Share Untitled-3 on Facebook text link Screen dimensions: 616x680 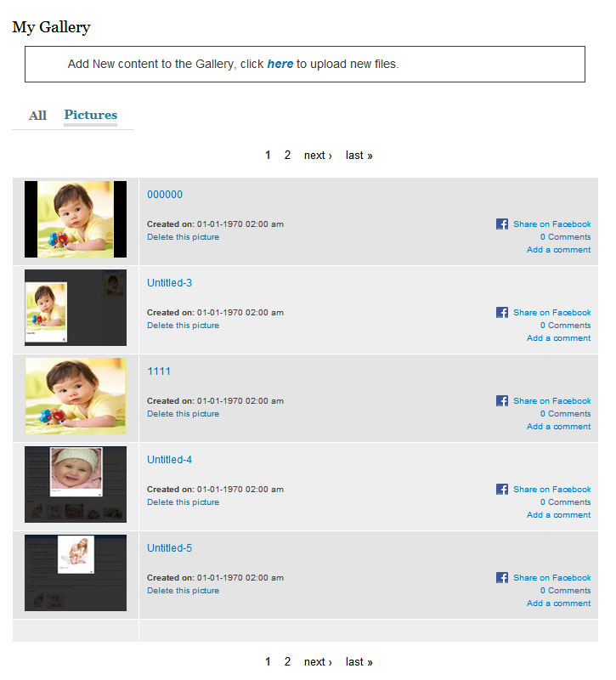551,313
